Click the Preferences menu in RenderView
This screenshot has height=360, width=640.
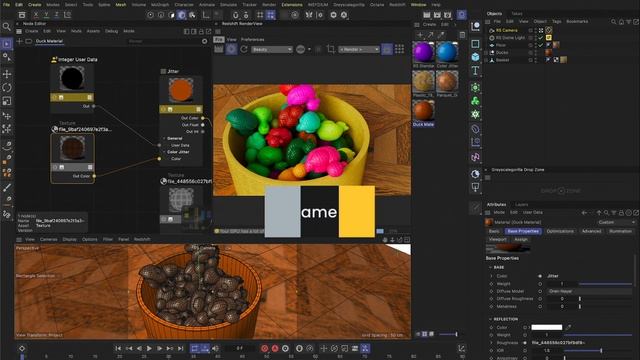(252, 40)
